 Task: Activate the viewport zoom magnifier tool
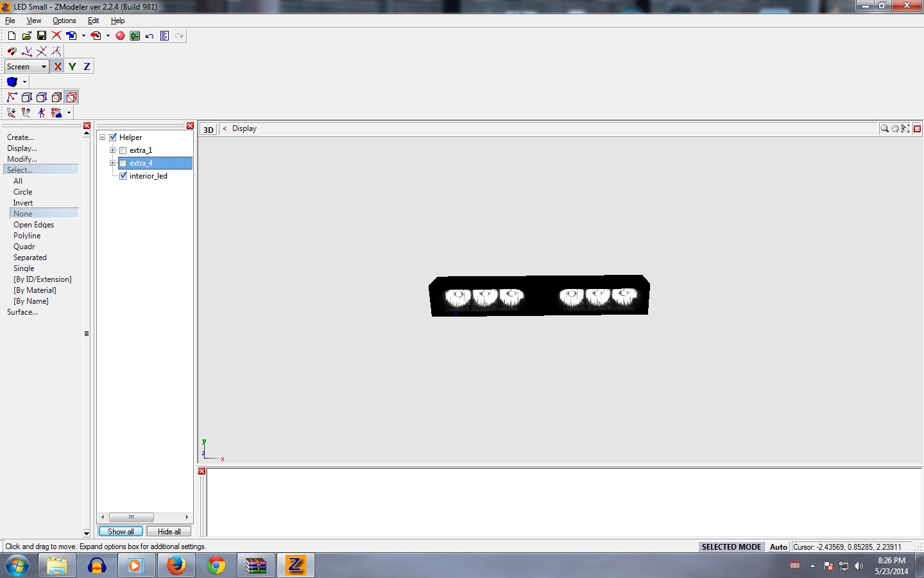[885, 129]
